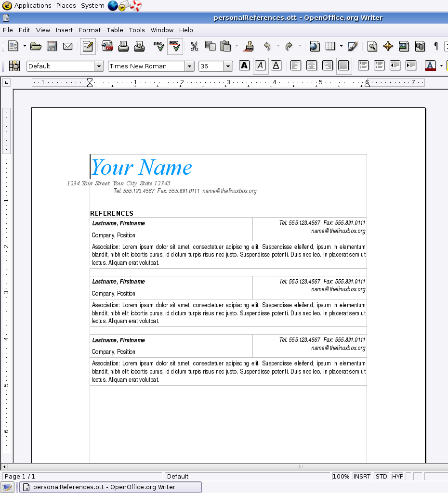The image size is (448, 493).
Task: Cut selection with scissors icon
Action: click(194, 46)
